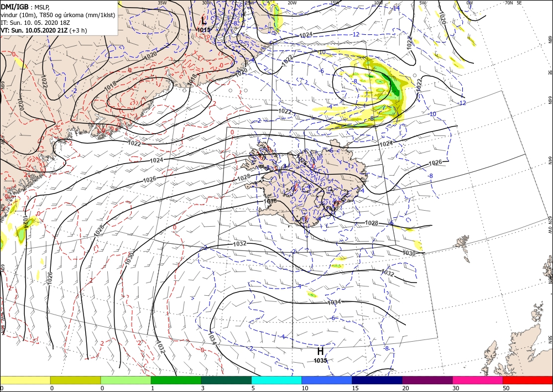Screen dimensions: 553x392
Task: Click the legend scale value 30
Action: pos(456,388)
